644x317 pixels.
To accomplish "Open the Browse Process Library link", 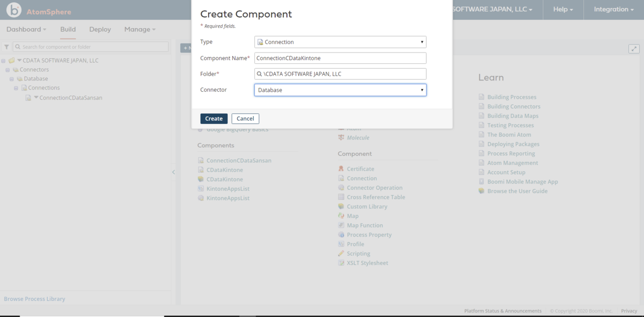I will click(34, 299).
